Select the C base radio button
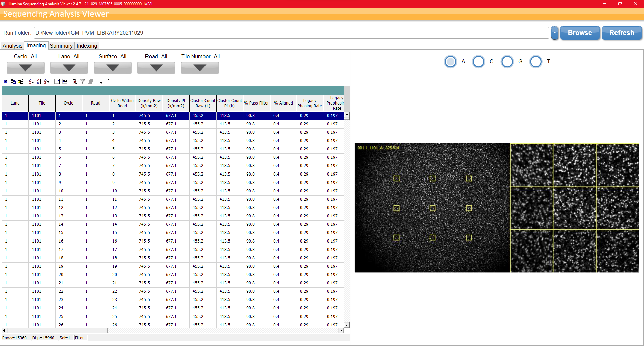Screen dimensions: 644x346 (x=478, y=62)
